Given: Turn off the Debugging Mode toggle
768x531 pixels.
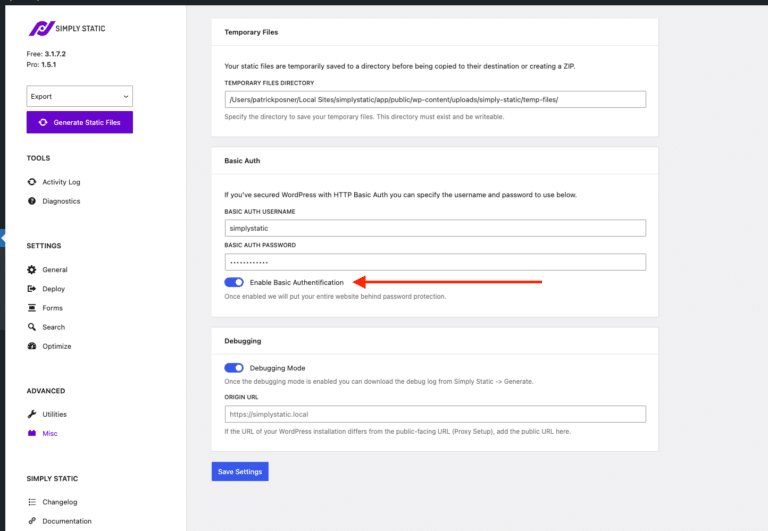Looking at the screenshot, I should coord(234,368).
